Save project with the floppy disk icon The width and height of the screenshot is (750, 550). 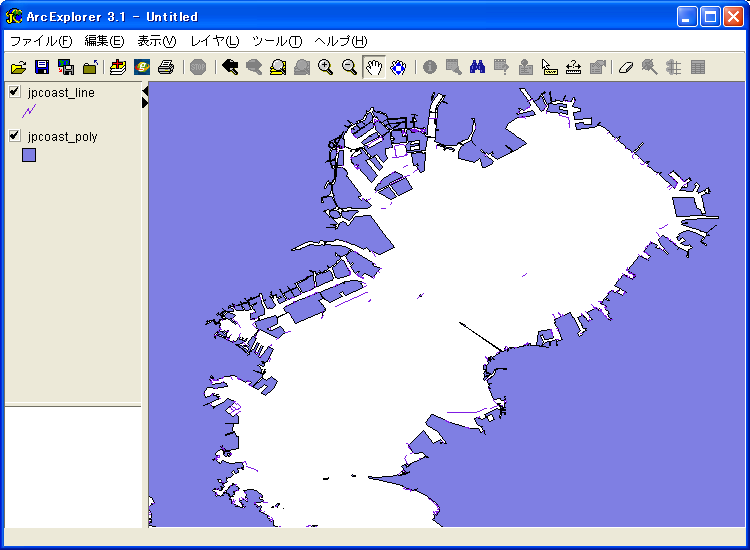tap(42, 67)
